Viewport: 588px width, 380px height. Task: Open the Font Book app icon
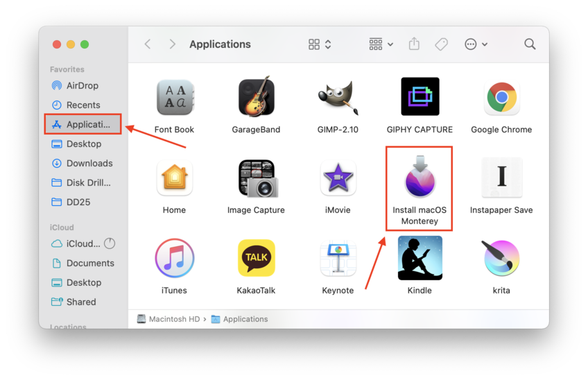click(x=174, y=98)
